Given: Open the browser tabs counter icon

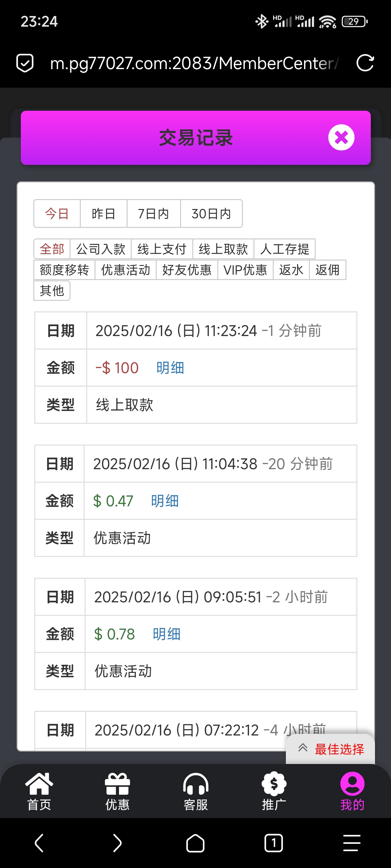Looking at the screenshot, I should pyautogui.click(x=274, y=843).
